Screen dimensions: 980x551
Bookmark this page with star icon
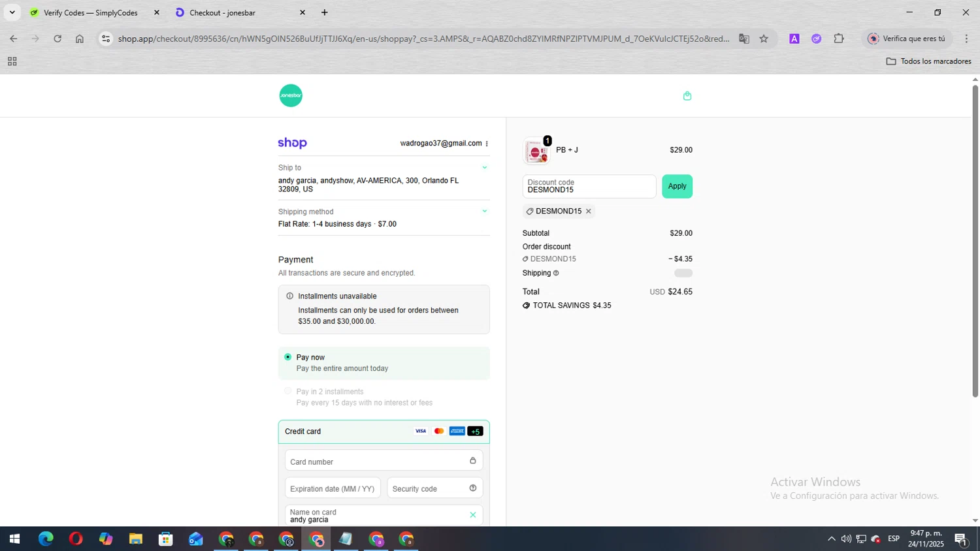[x=764, y=39]
